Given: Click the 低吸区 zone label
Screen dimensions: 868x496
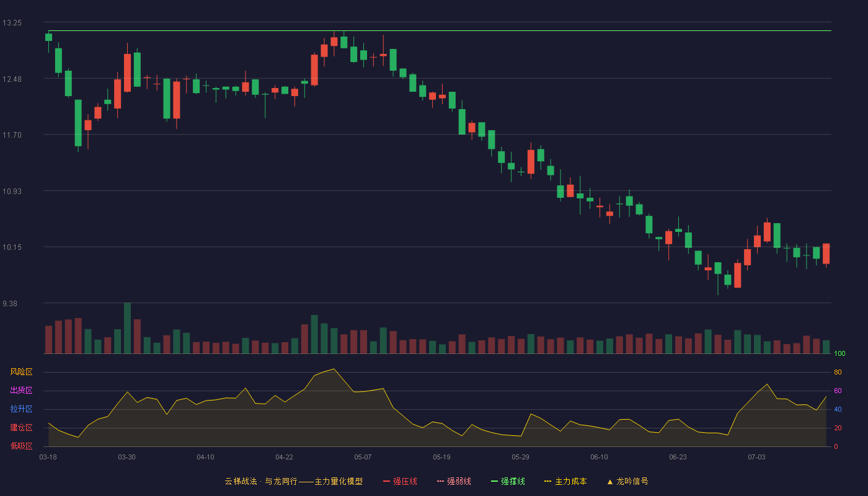Looking at the screenshot, I should click(x=21, y=446).
